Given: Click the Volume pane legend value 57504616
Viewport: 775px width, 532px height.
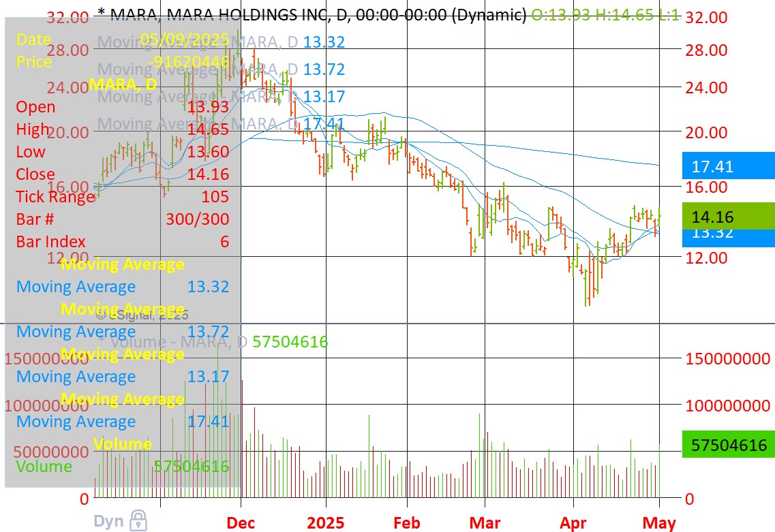Looking at the screenshot, I should tap(290, 341).
